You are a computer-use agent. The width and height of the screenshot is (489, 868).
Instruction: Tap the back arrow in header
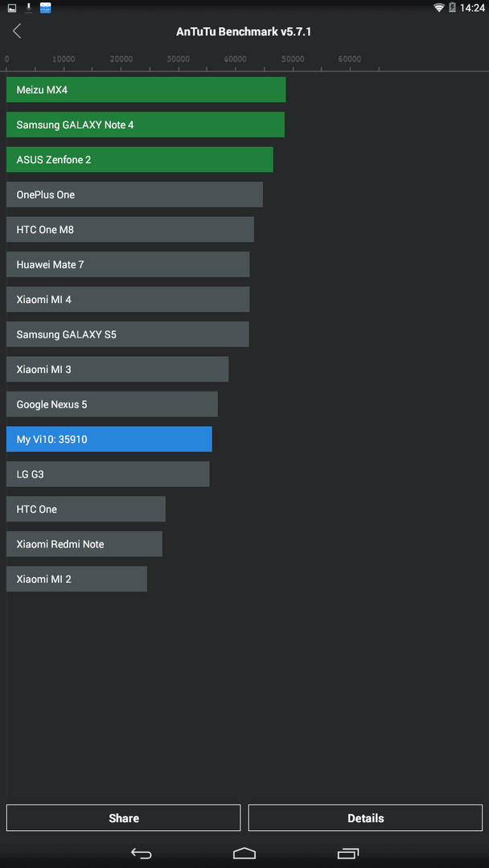click(17, 31)
